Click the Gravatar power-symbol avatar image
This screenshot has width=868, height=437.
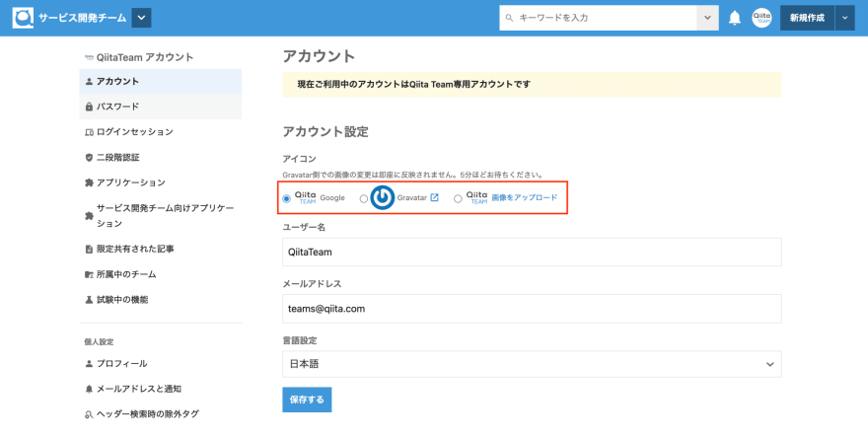tap(382, 197)
